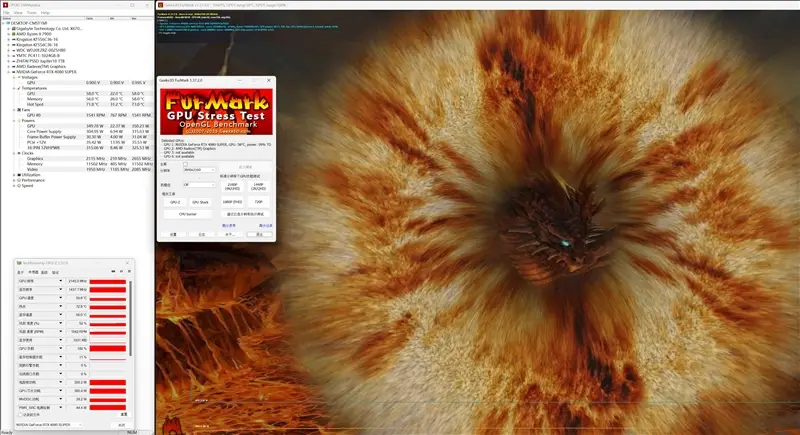Click the FurMark flame logo banner

(x=216, y=112)
